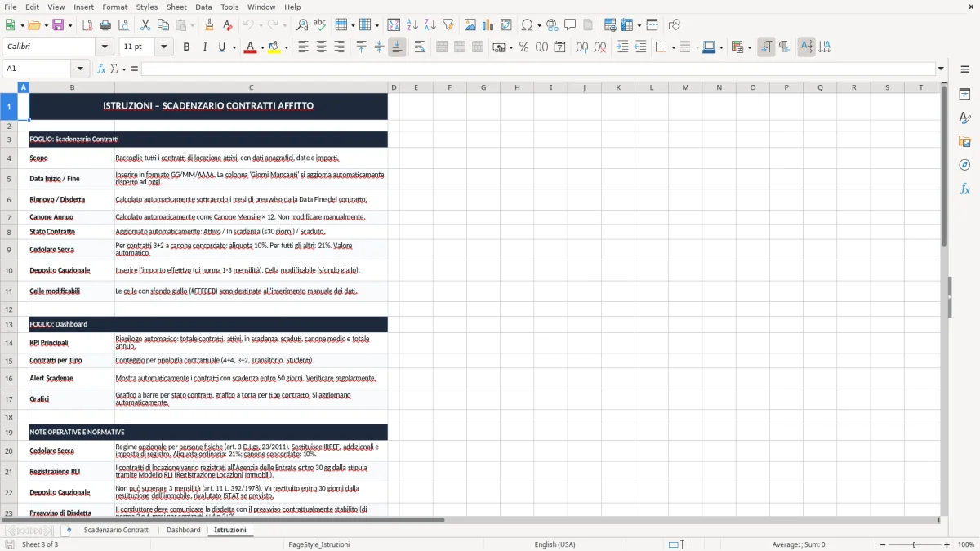Clear direct formatting icon

click(x=227, y=25)
